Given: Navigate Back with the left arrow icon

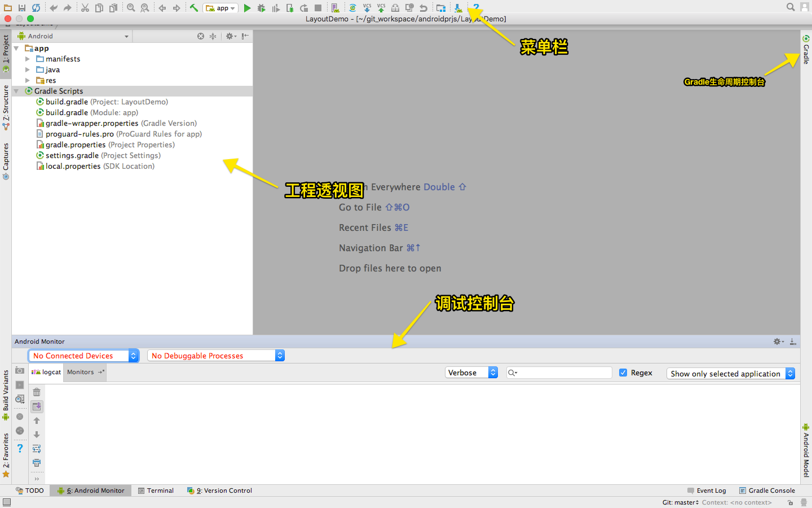Looking at the screenshot, I should [162, 8].
